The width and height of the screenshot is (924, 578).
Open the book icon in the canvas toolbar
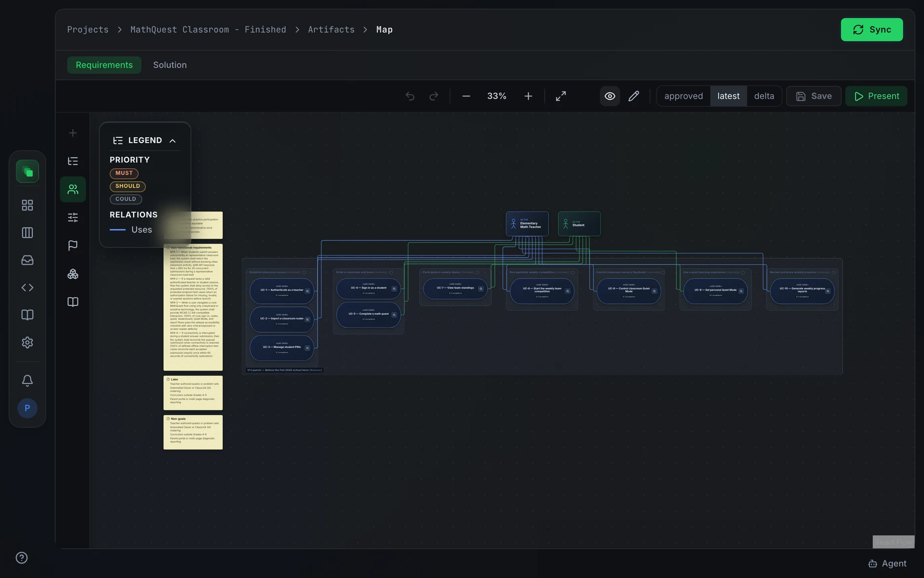point(73,302)
